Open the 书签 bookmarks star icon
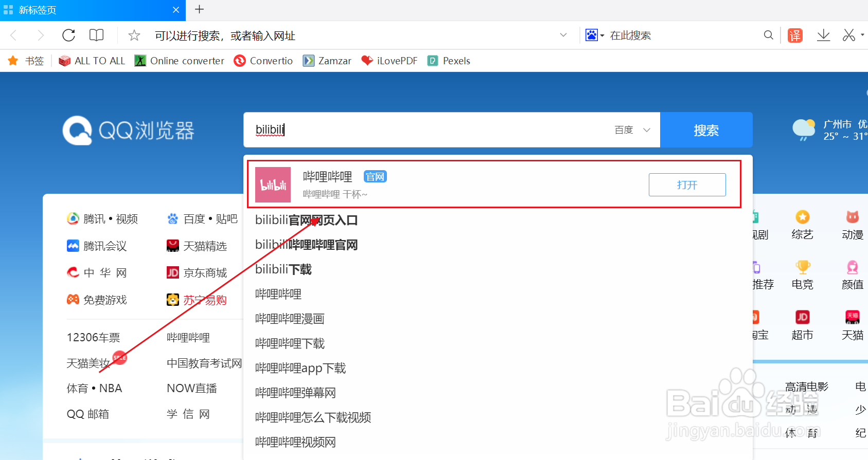Screen dimensions: 868x460 point(13,61)
